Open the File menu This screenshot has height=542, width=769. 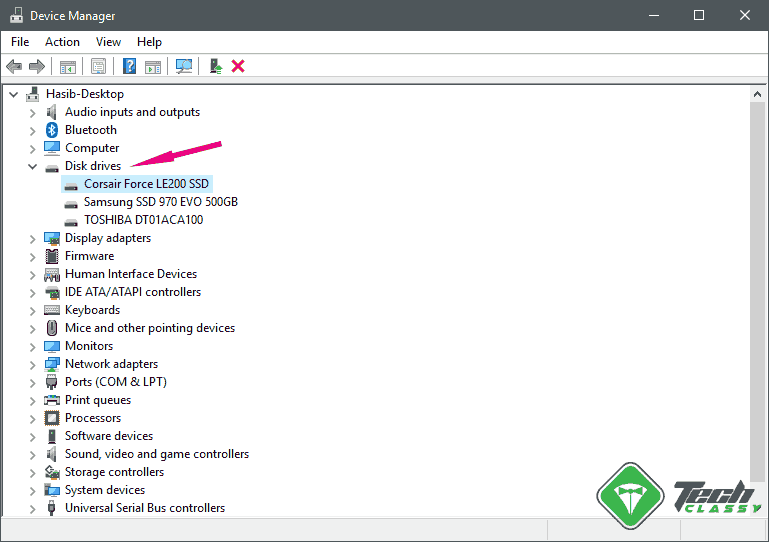(20, 42)
